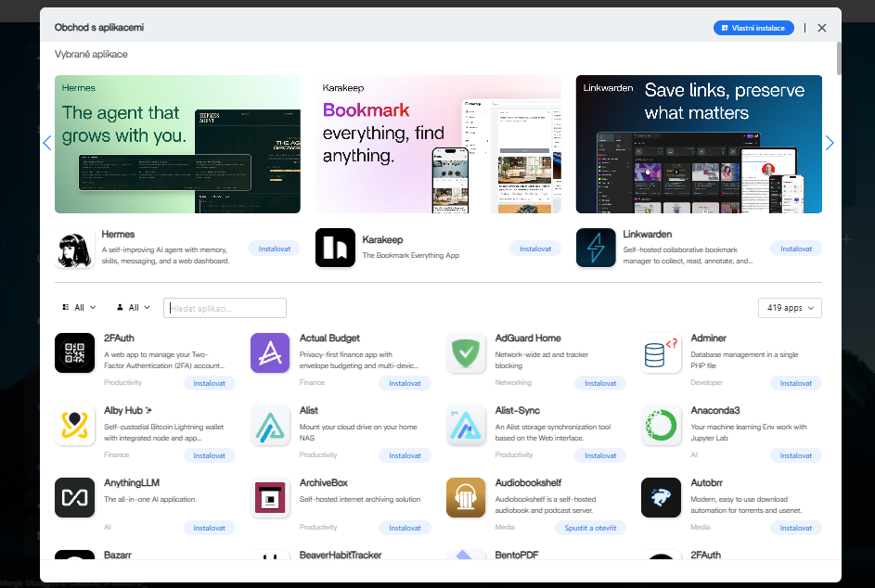Install the Alist app
Viewport: 875px width, 588px height.
[405, 455]
